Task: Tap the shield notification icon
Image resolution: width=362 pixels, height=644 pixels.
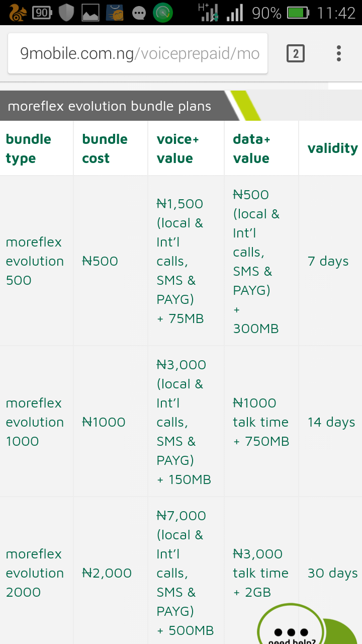Action: pyautogui.click(x=66, y=13)
